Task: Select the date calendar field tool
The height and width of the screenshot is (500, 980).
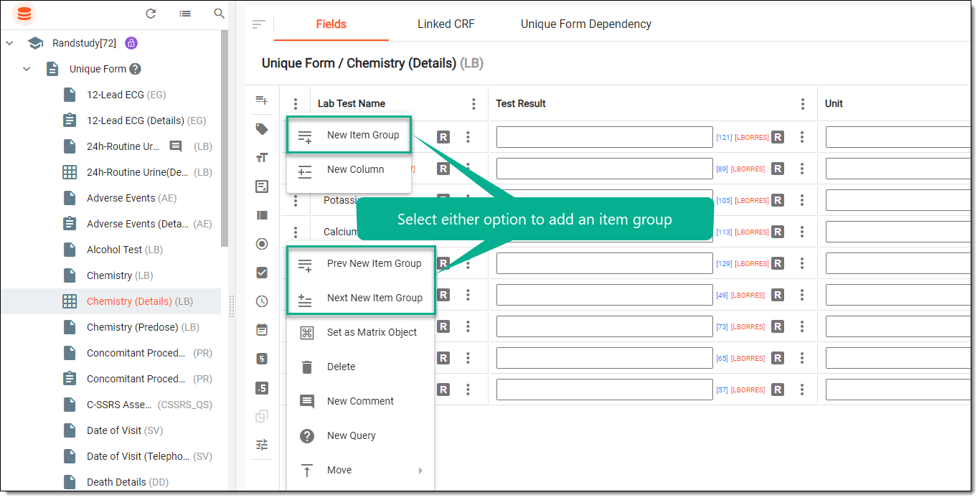Action: [262, 330]
